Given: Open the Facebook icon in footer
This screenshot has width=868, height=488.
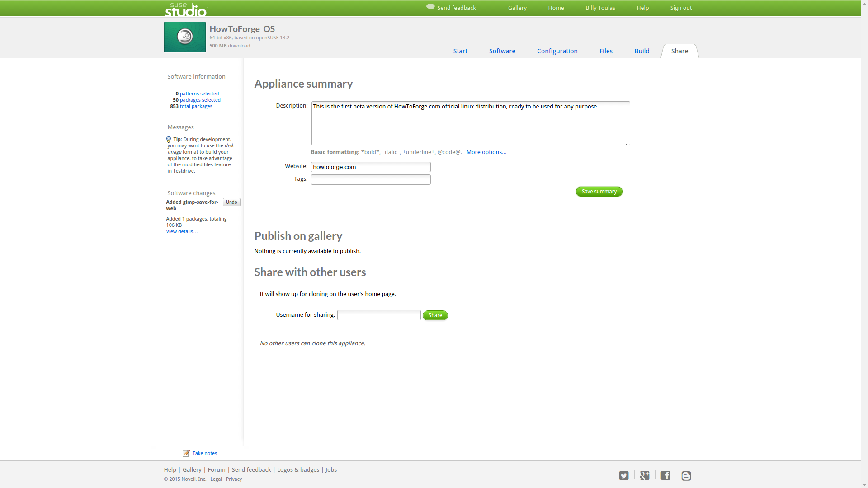Looking at the screenshot, I should tap(665, 475).
